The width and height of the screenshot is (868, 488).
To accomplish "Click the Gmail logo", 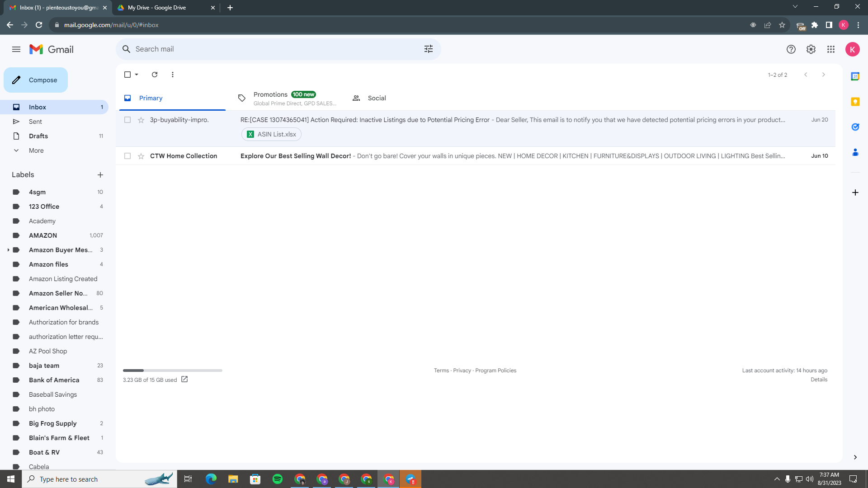I will [x=52, y=49].
